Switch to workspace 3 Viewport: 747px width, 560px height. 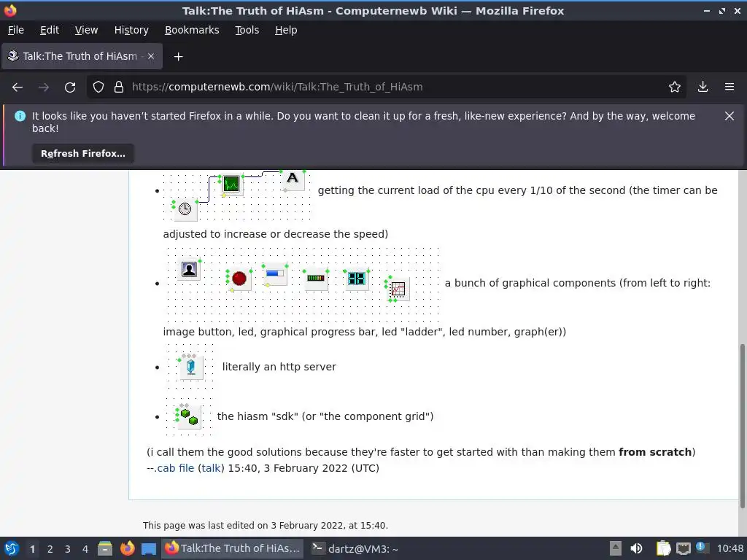tap(68, 549)
